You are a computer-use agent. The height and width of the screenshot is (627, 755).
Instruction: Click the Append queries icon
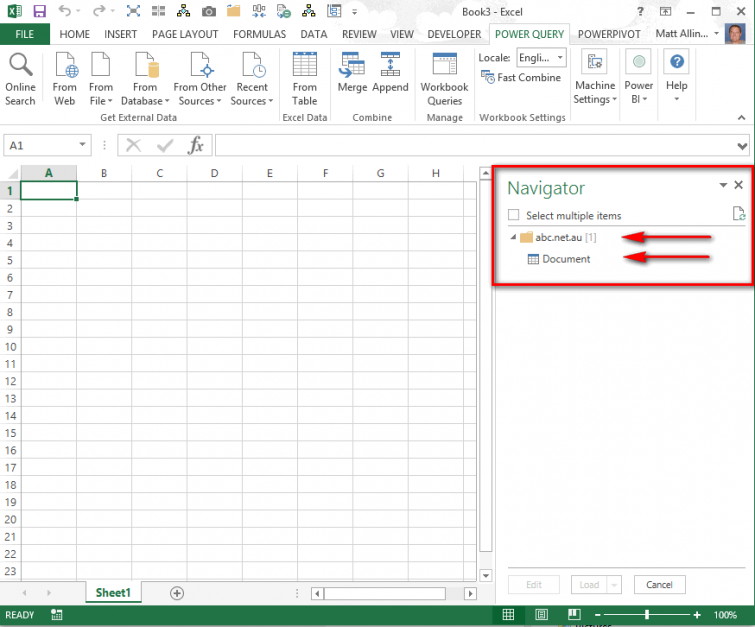tap(390, 72)
